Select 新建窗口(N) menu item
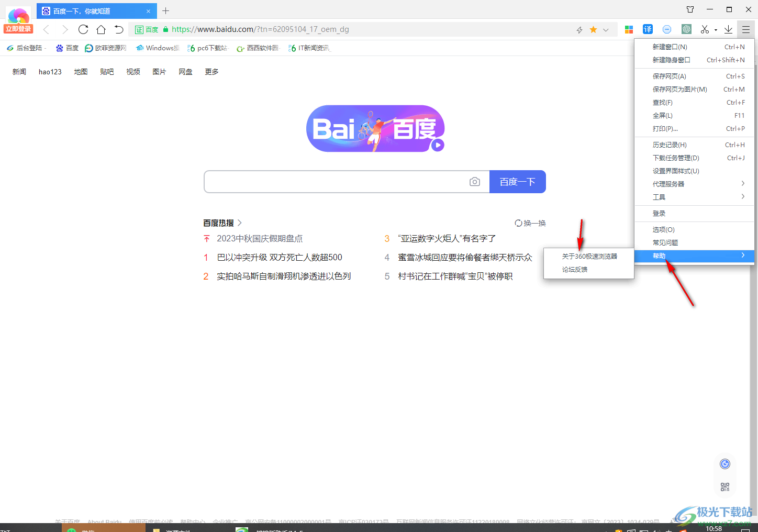The image size is (758, 532). (x=694, y=47)
